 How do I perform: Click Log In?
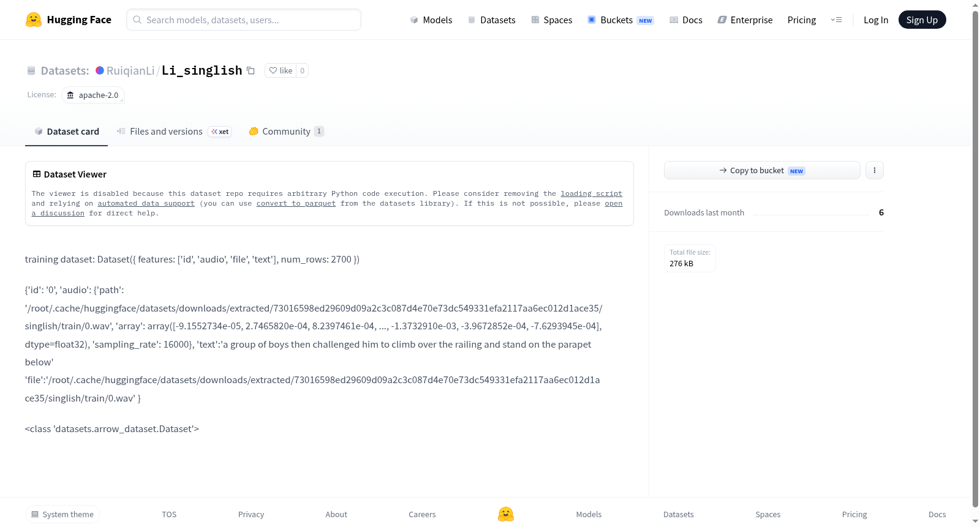(876, 20)
